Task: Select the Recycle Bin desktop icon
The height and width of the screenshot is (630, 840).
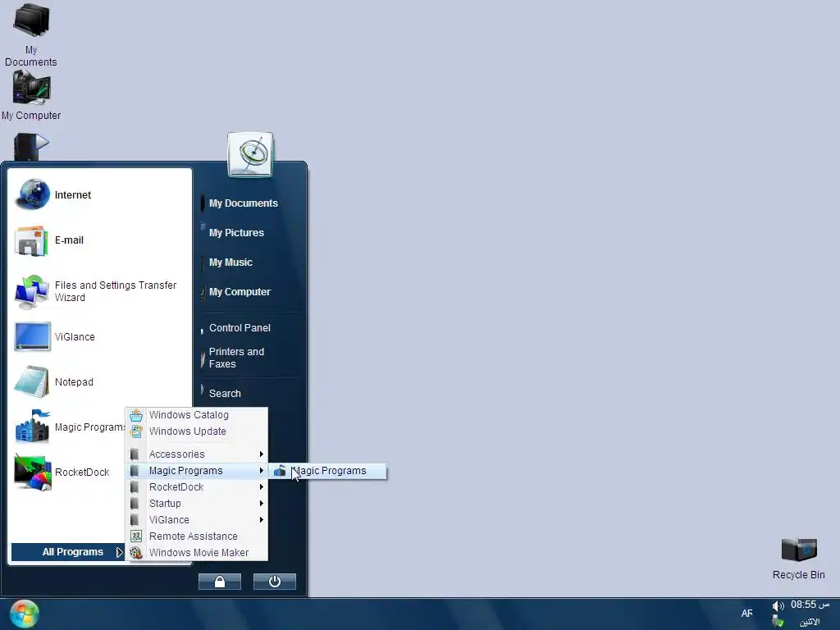Action: point(799,559)
